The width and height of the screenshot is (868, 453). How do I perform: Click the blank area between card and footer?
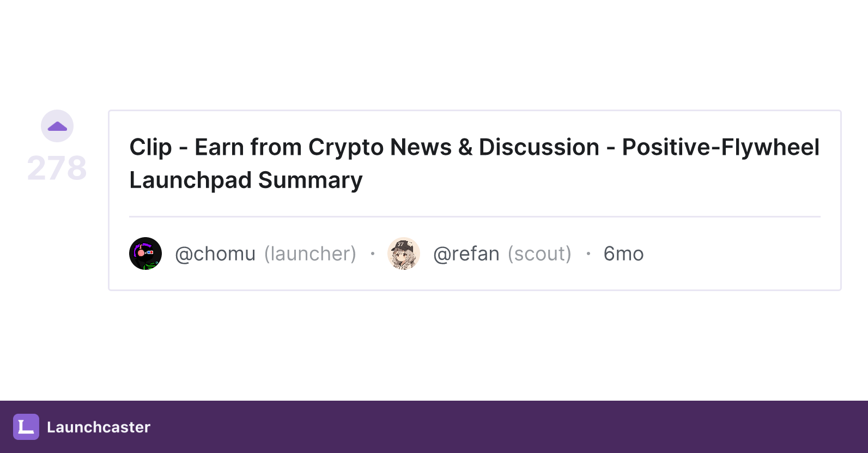[x=436, y=343]
